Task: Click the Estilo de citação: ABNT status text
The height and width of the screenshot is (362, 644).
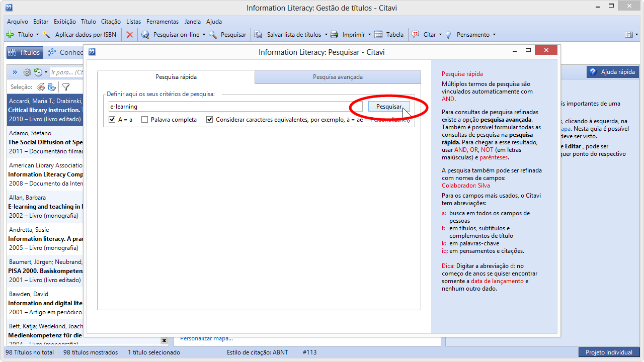Action: (x=258, y=352)
